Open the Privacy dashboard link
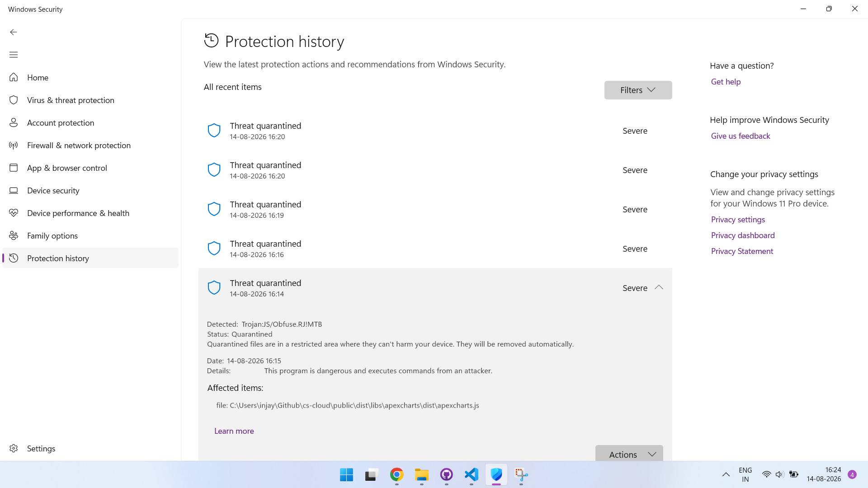Viewport: 868px width, 488px height. click(x=743, y=235)
